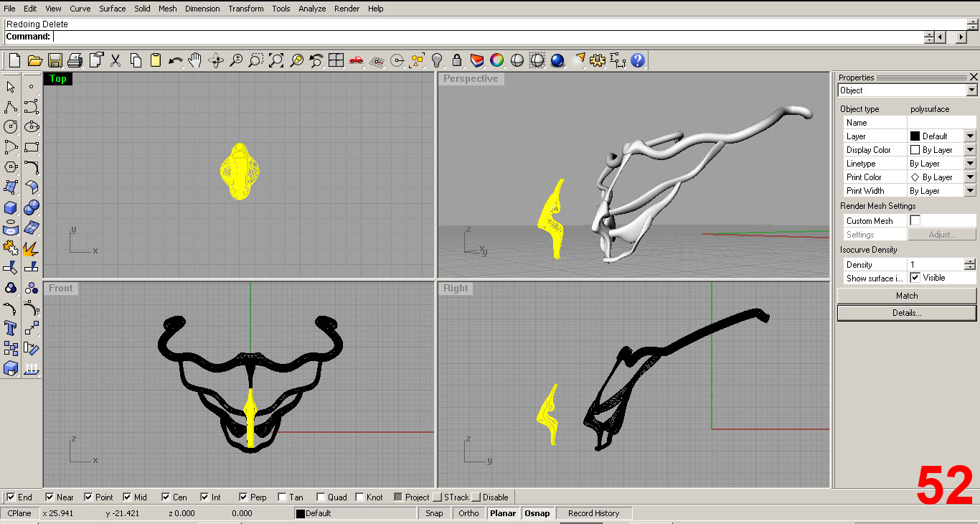Click the Open file folder icon
This screenshot has height=524, width=980.
[34, 60]
